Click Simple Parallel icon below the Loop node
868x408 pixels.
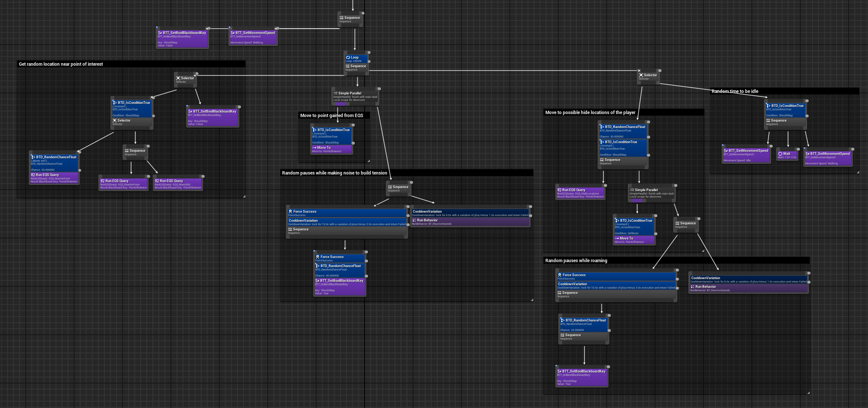point(335,93)
